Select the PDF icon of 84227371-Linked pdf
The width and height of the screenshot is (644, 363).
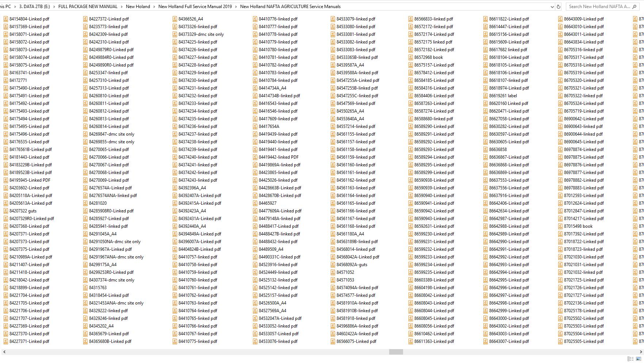(6, 341)
